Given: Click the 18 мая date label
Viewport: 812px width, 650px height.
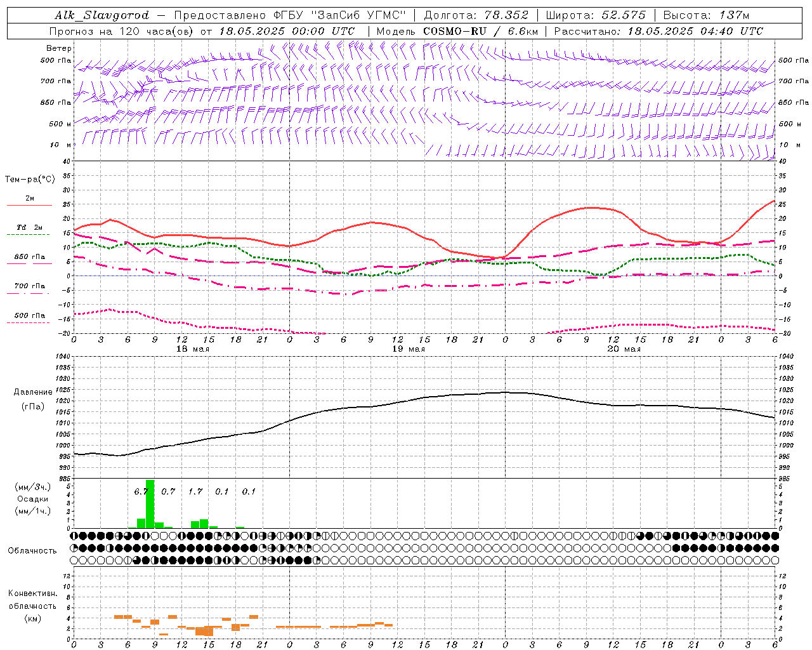Looking at the screenshot, I should (192, 349).
